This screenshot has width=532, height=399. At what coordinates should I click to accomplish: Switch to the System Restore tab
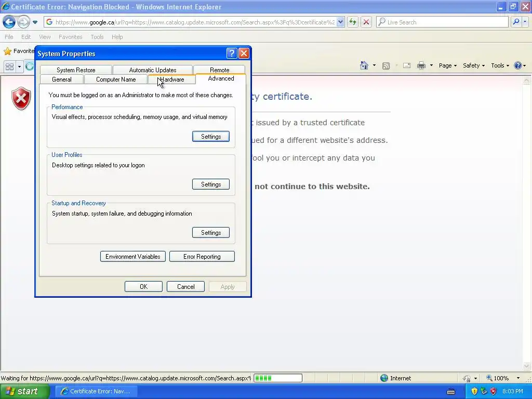76,70
